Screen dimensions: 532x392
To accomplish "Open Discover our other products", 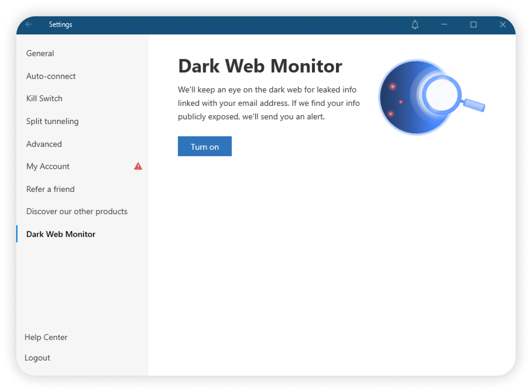I will click(77, 211).
